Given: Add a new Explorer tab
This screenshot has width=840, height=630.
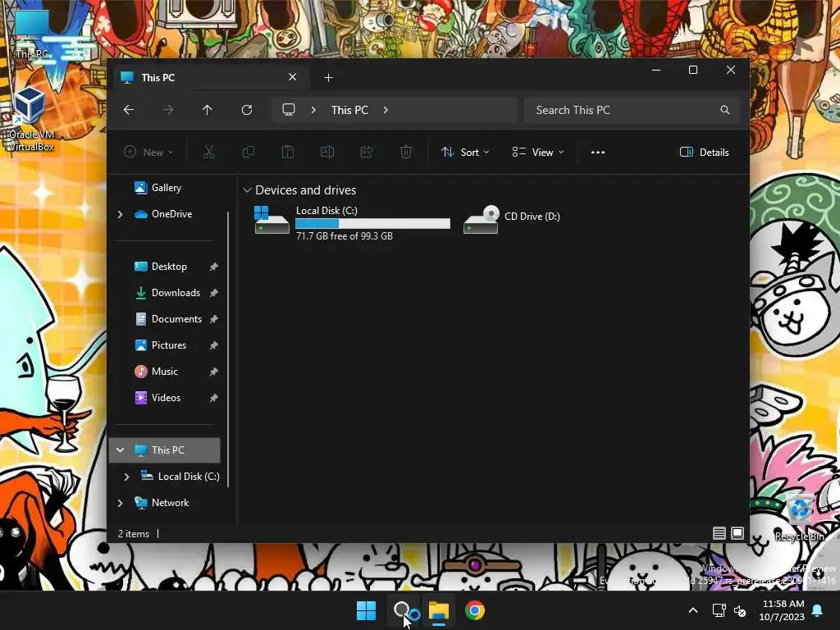Looking at the screenshot, I should 328,78.
